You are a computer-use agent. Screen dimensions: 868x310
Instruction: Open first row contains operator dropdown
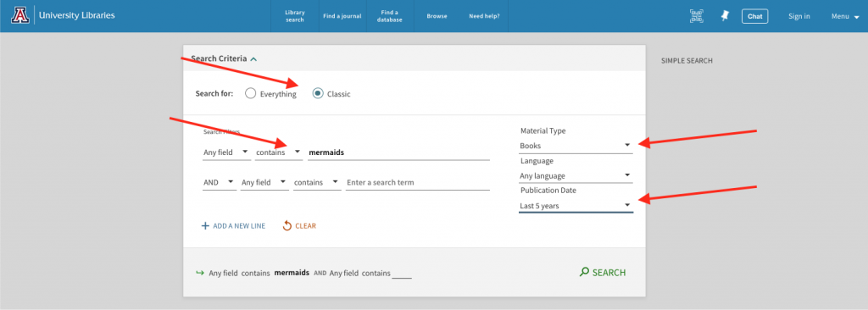[x=278, y=152]
